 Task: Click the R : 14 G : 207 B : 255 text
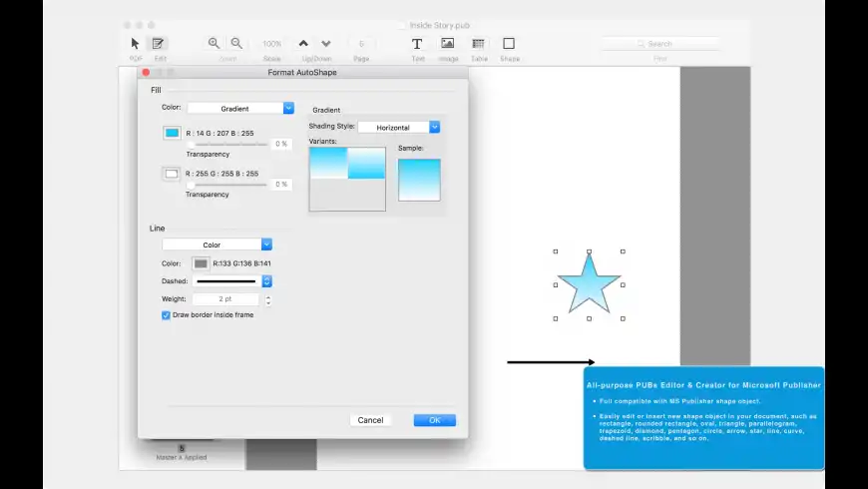point(219,134)
